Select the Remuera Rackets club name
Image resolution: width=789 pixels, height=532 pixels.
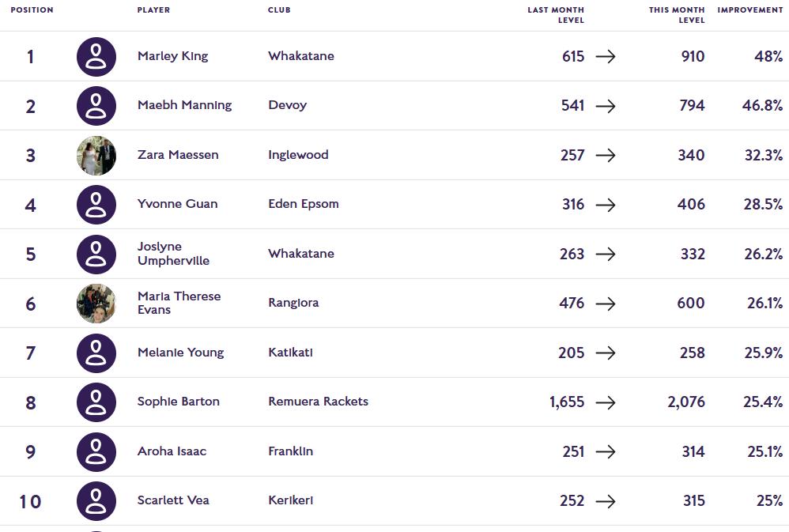[x=318, y=402]
